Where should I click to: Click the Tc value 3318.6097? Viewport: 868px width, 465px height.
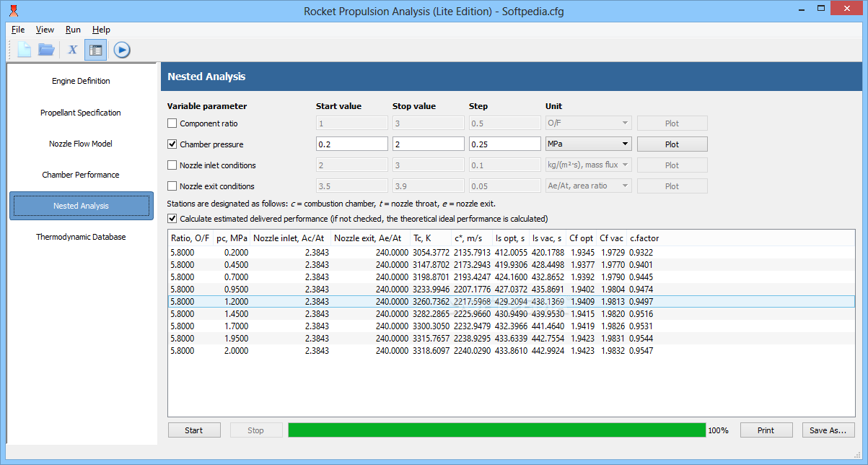431,351
